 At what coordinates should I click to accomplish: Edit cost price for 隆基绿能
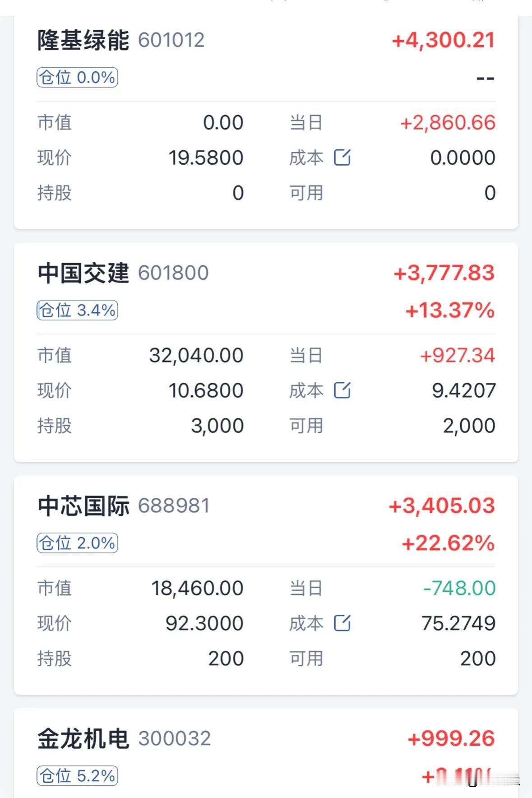tap(342, 158)
